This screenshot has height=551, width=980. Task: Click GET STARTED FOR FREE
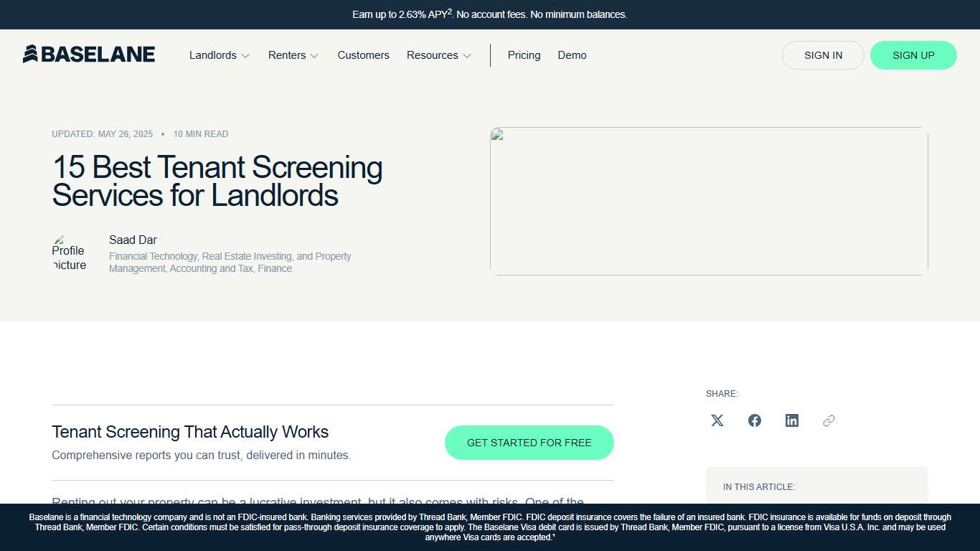(529, 443)
